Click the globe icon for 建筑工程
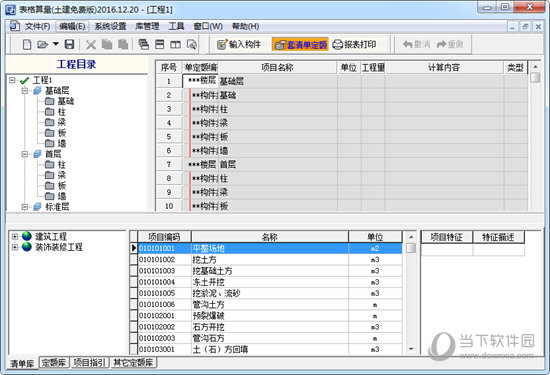Viewport: 550px width, 375px height. pos(27,236)
